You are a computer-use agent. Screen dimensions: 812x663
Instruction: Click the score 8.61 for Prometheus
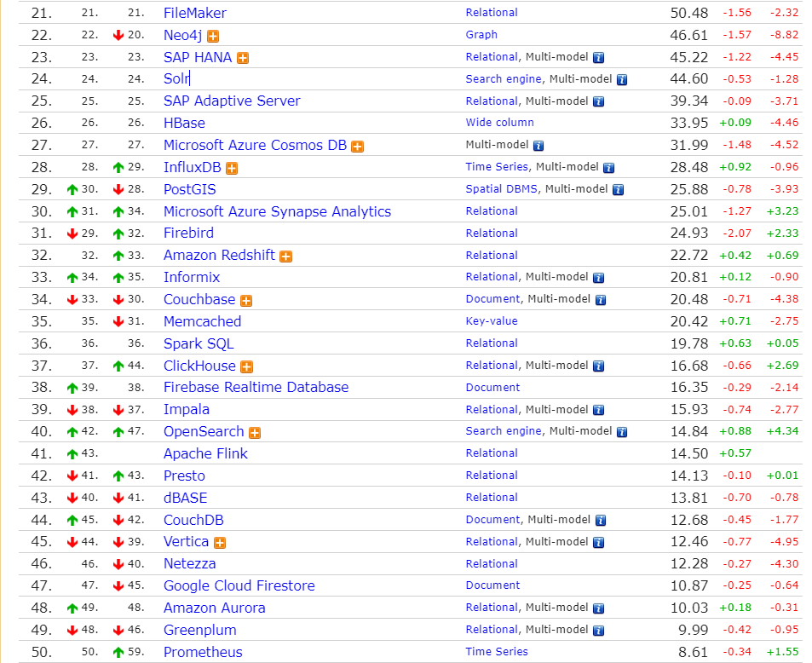coord(694,652)
